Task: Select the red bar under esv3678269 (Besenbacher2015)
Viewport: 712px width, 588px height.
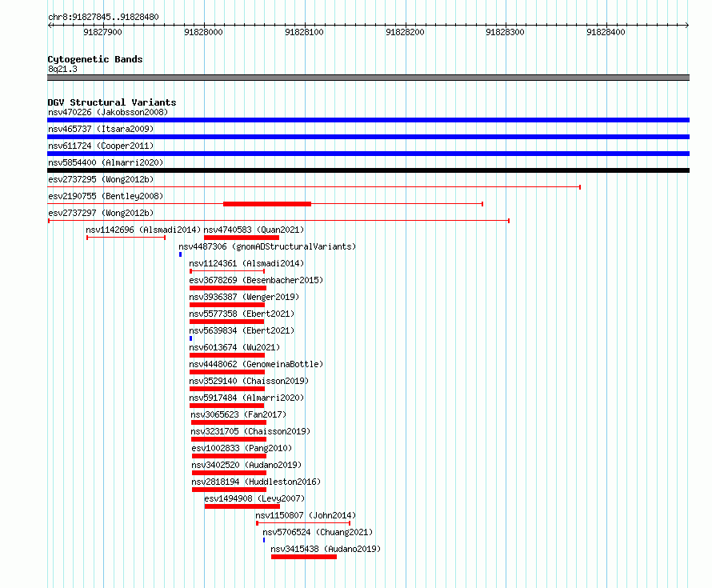Action: click(x=228, y=288)
